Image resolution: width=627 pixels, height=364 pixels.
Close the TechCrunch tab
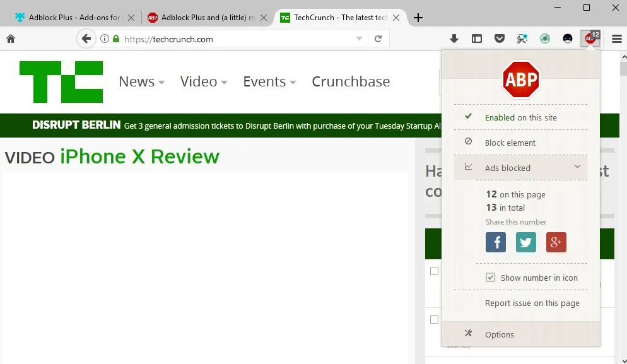click(x=396, y=18)
